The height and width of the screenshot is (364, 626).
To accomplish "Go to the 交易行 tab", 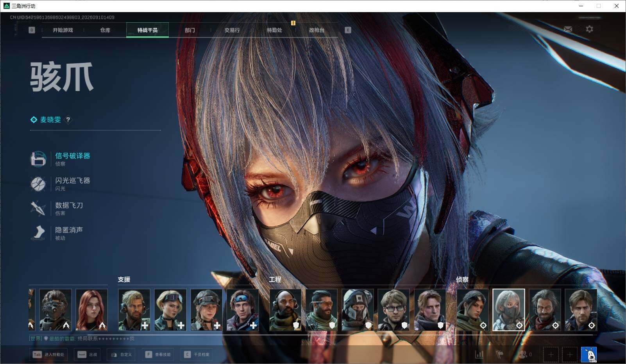I will (232, 30).
